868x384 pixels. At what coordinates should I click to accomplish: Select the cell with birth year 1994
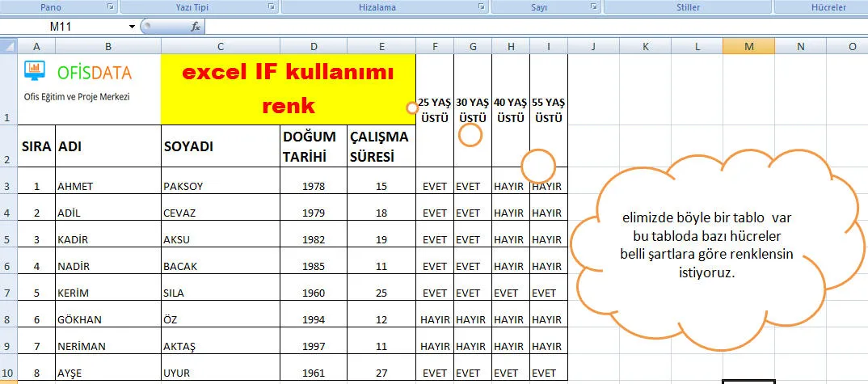(x=314, y=320)
